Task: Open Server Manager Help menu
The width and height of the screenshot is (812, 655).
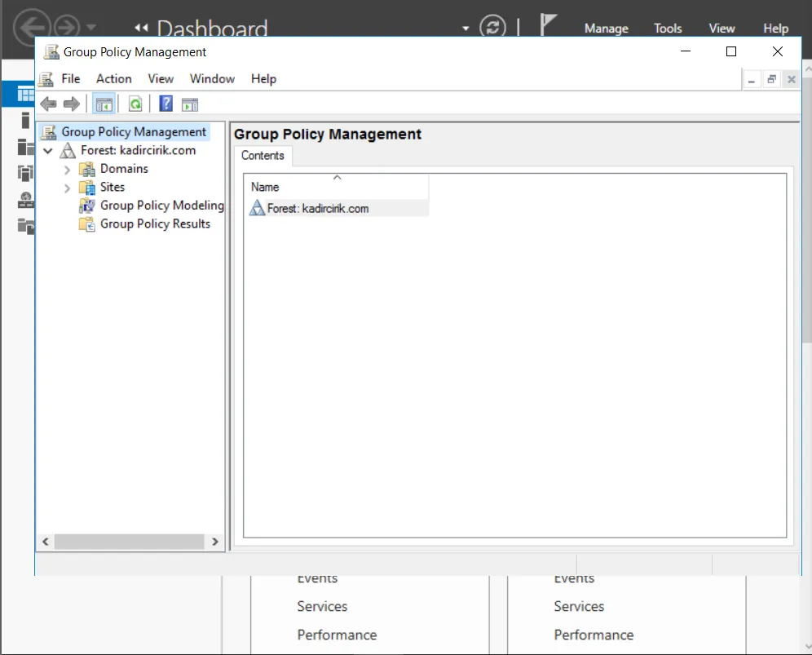Action: tap(776, 29)
